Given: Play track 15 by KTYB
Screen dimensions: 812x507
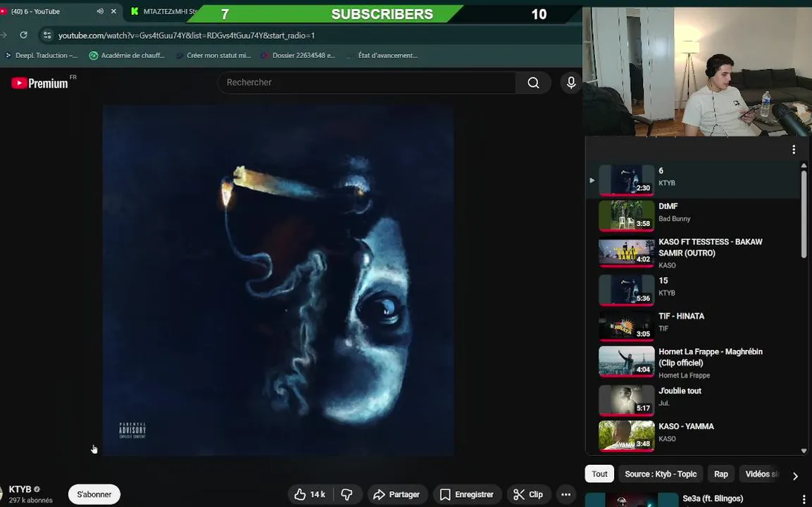Looking at the screenshot, I should pos(694,290).
